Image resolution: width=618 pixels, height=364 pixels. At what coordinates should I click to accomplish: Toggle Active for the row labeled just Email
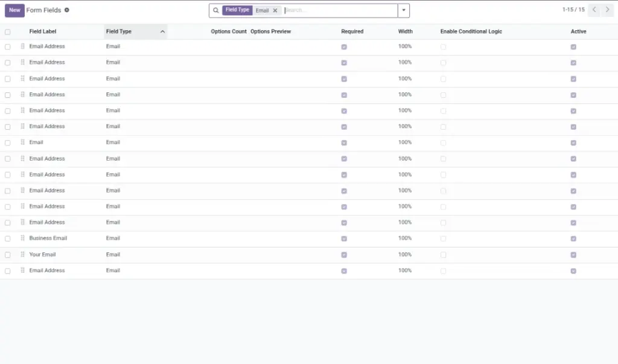coord(573,142)
